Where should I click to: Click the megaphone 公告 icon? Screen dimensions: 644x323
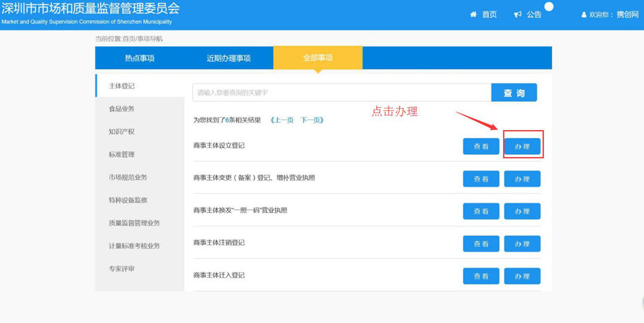[x=517, y=15]
